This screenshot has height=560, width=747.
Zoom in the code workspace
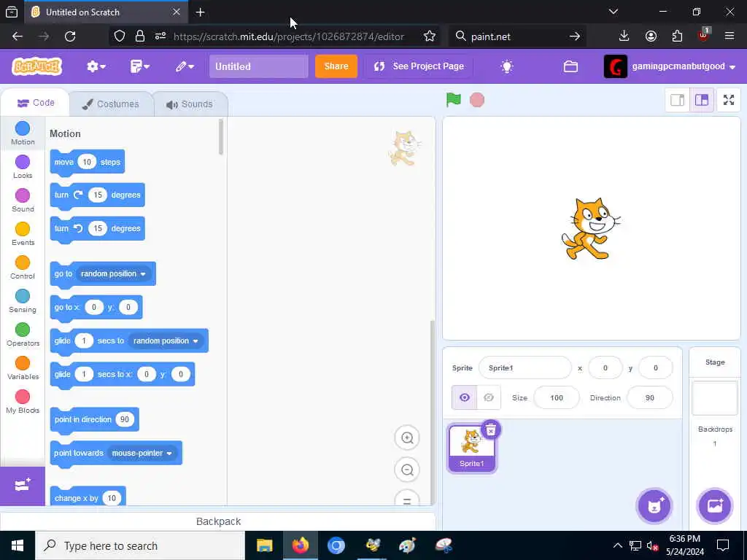click(x=407, y=437)
